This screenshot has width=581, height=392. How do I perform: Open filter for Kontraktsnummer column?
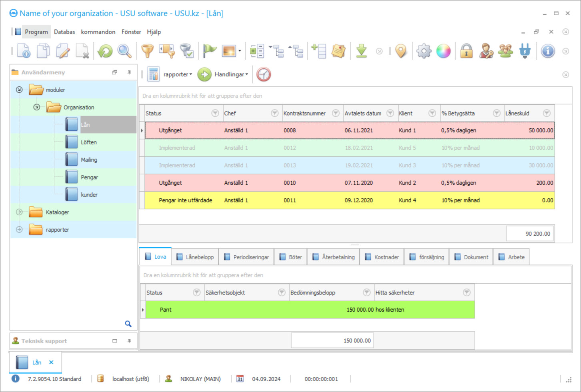[336, 113]
